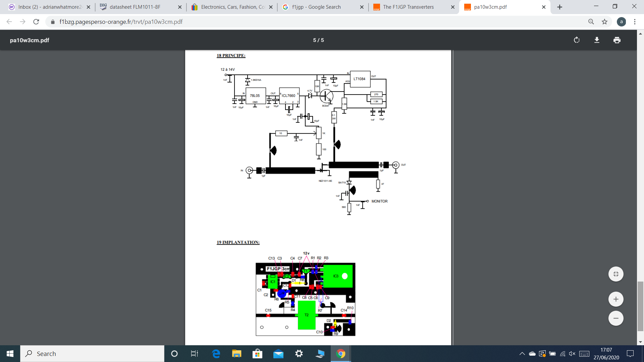Open File Explorer from taskbar
Image resolution: width=644 pixels, height=362 pixels.
pyautogui.click(x=237, y=354)
